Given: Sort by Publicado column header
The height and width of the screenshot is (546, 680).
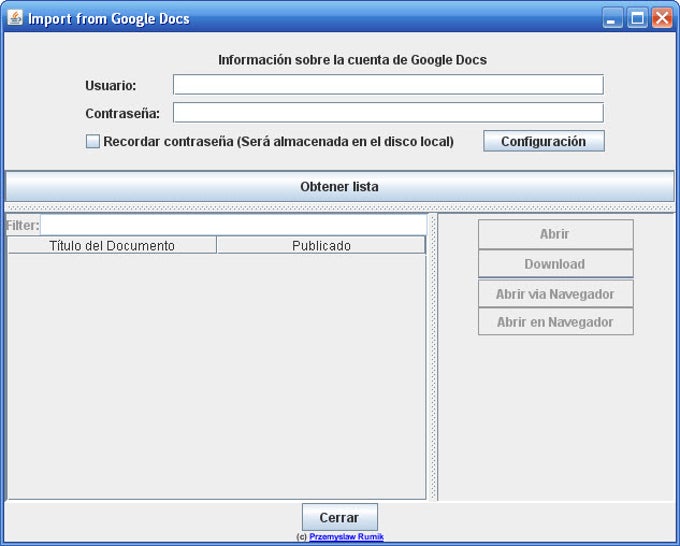Looking at the screenshot, I should (321, 245).
